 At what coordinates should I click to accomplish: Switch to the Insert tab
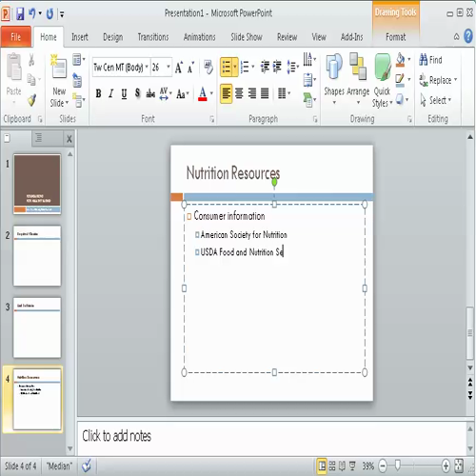(x=80, y=37)
